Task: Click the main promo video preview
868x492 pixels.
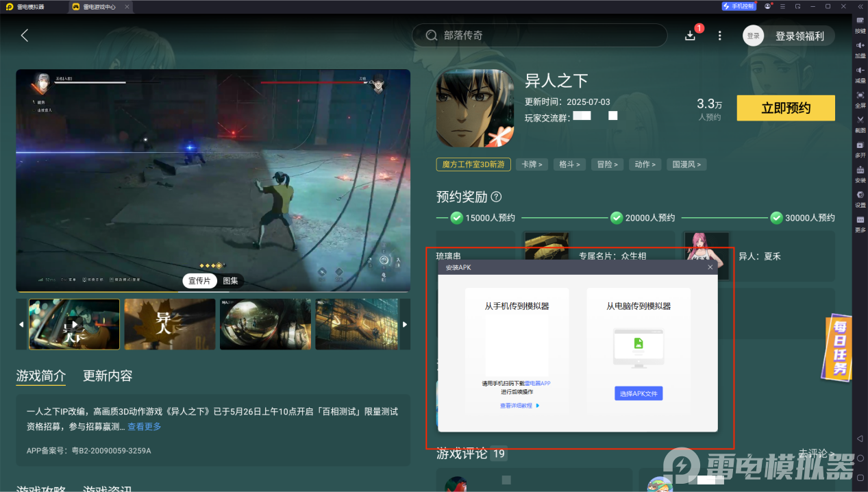Action: pyautogui.click(x=213, y=180)
